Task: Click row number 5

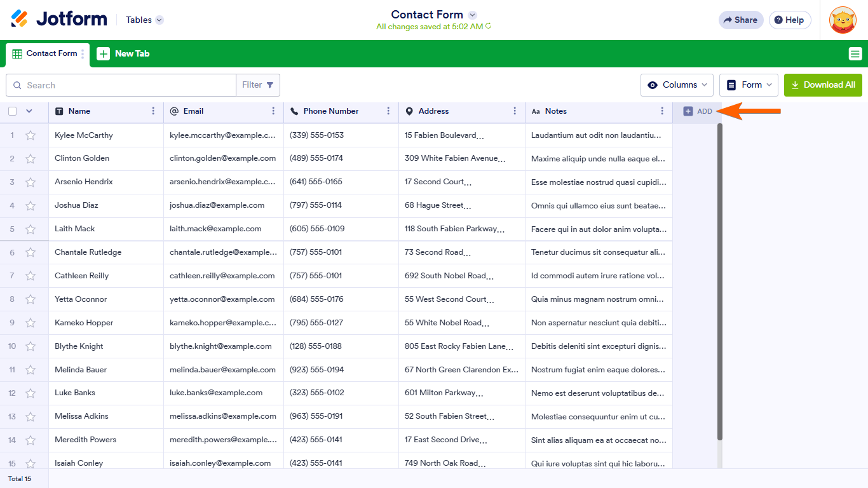Action: click(12, 229)
